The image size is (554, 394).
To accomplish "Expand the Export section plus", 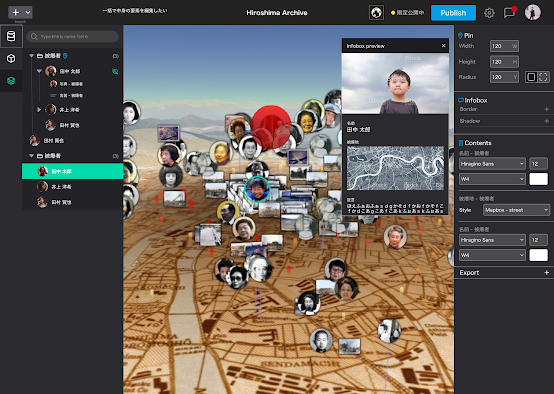I will point(546,272).
